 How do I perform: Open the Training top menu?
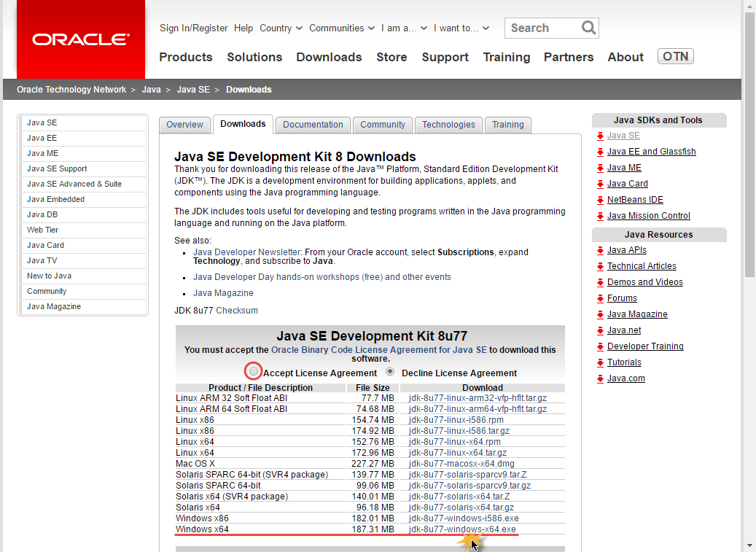(x=506, y=57)
